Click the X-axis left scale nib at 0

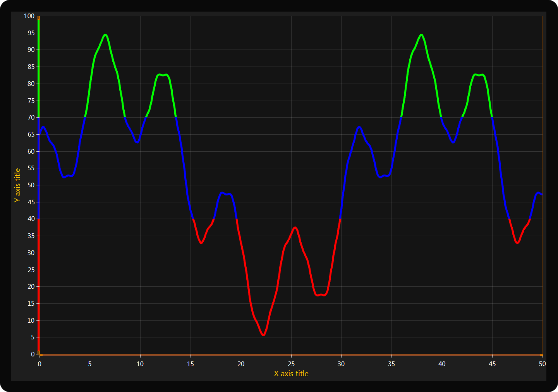[41, 355]
